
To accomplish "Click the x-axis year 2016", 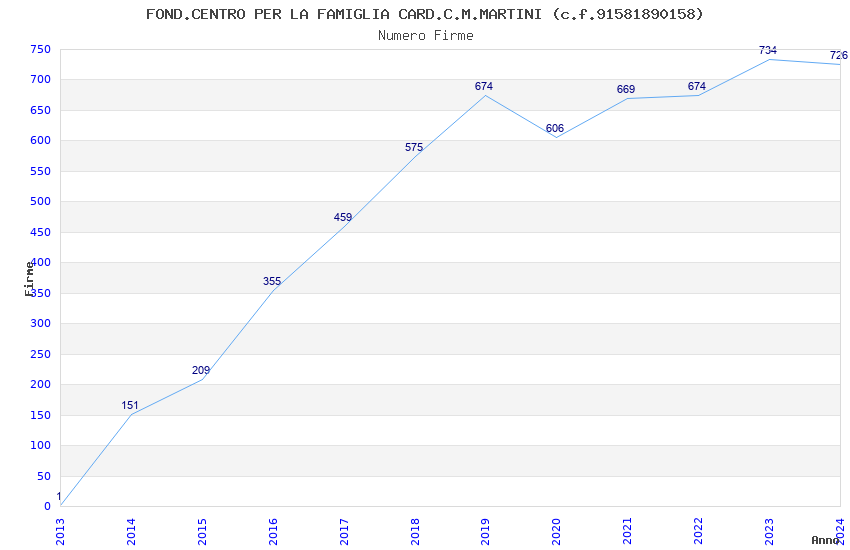I will pos(273,532).
